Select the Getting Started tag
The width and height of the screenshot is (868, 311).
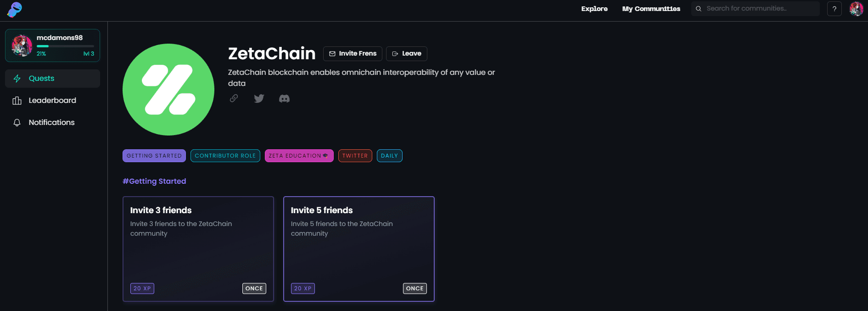(x=154, y=156)
